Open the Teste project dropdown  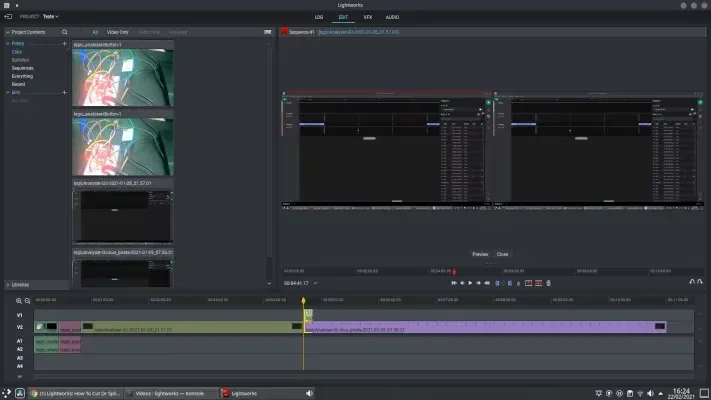pos(51,17)
